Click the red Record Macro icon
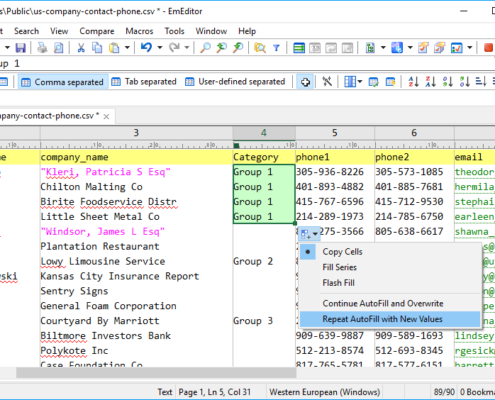 tap(489, 48)
